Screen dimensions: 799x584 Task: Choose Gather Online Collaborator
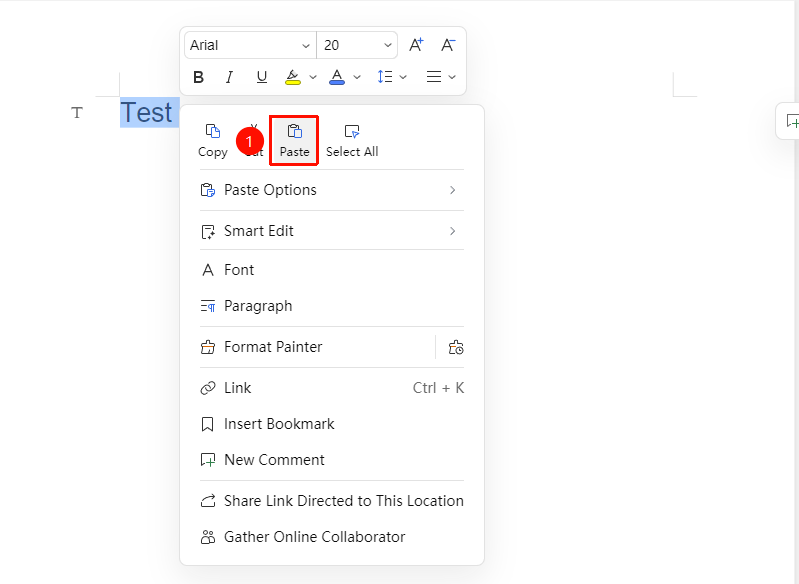click(332, 537)
